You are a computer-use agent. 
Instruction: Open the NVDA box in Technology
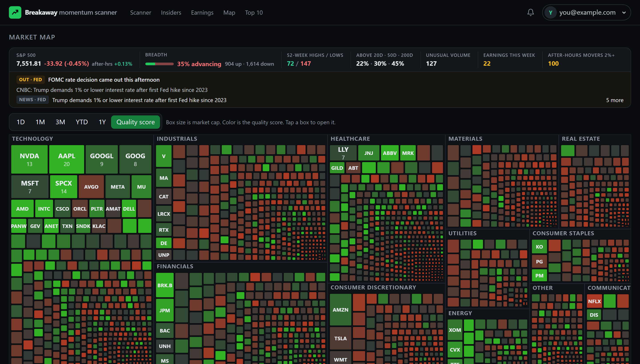(29, 159)
